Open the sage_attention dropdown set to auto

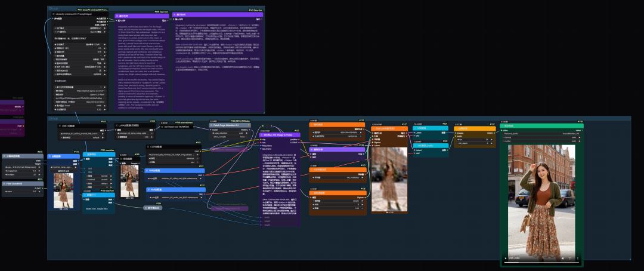tap(230, 134)
